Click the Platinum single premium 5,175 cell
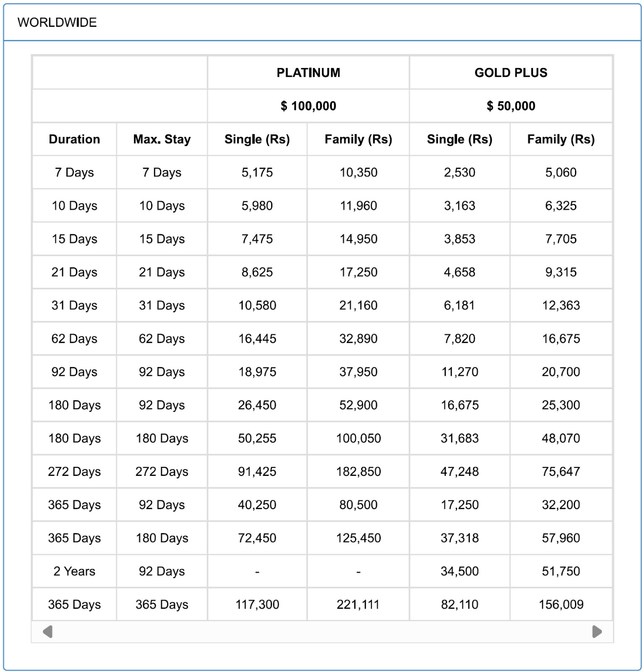The image size is (643, 672). coord(257,172)
